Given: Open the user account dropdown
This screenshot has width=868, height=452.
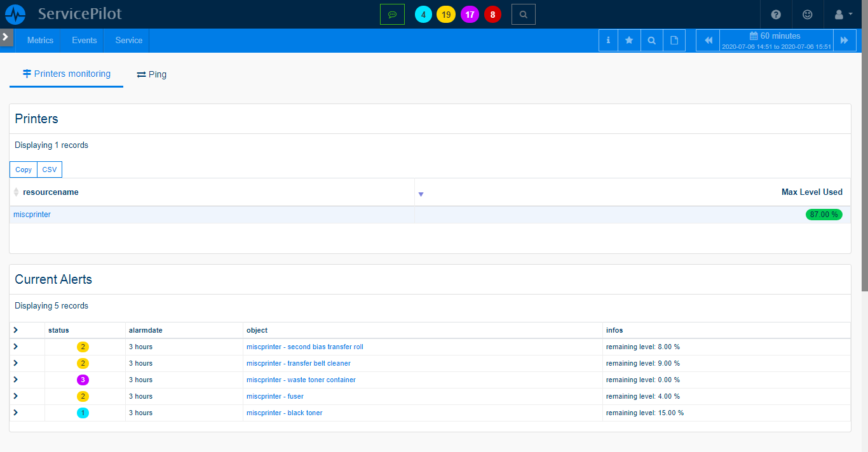Looking at the screenshot, I should point(843,14).
